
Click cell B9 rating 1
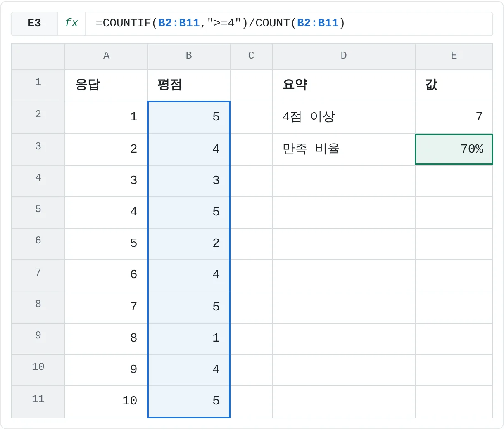click(189, 339)
